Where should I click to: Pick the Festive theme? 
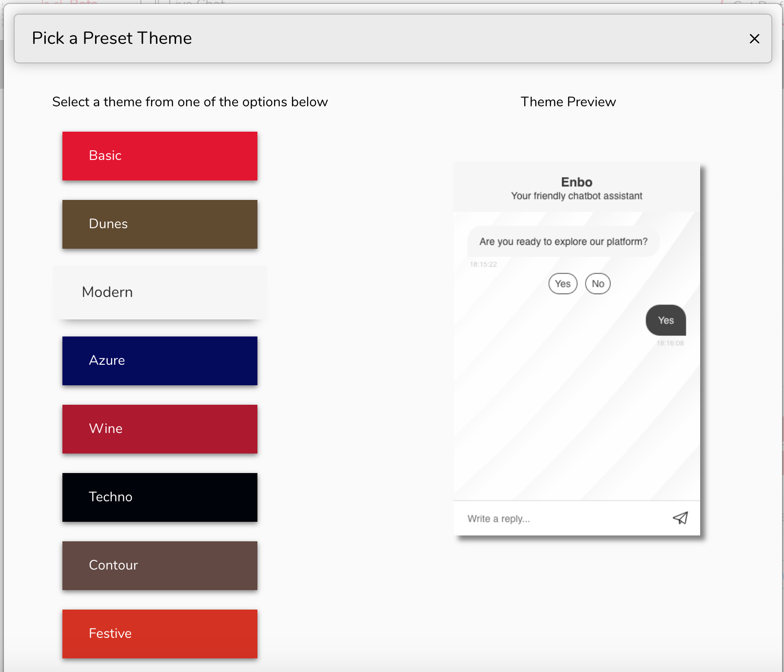pyautogui.click(x=160, y=634)
